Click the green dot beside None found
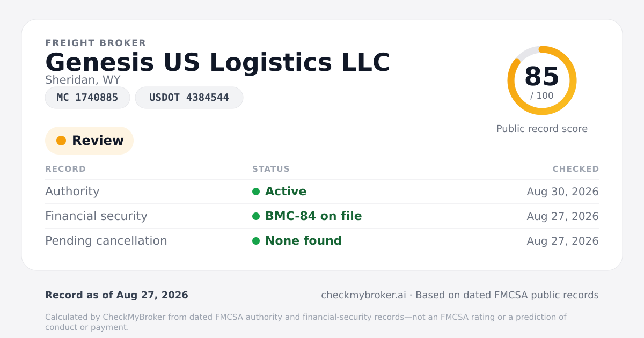 click(x=256, y=241)
